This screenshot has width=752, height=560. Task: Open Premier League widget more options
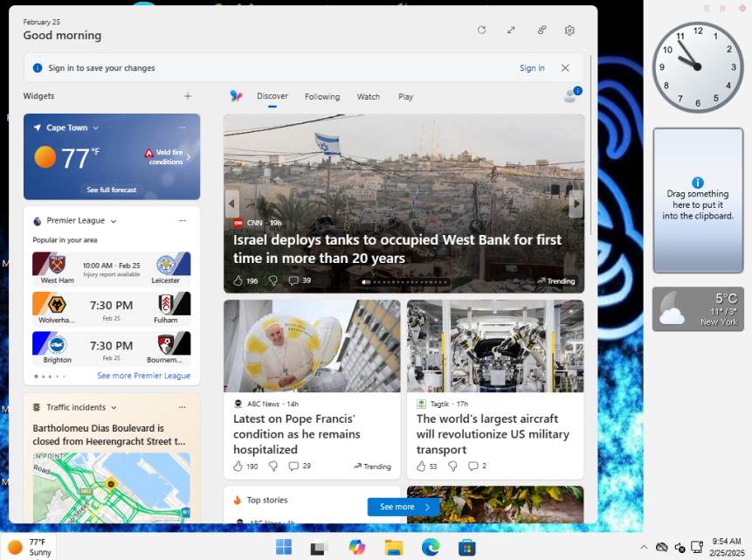183,221
